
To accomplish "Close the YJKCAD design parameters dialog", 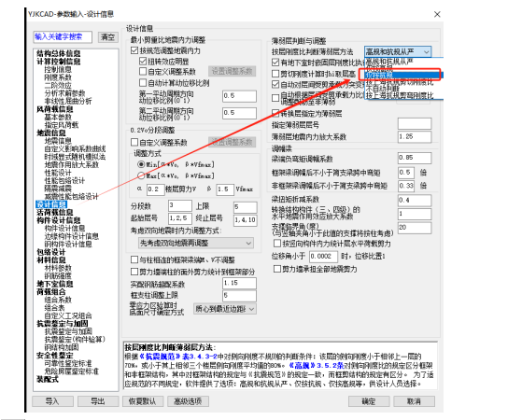I will tap(437, 14).
